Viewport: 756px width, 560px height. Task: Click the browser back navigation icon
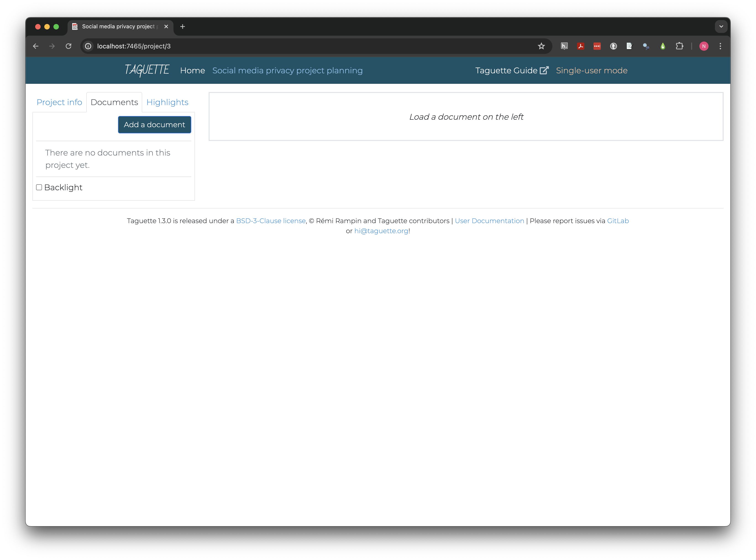(x=37, y=46)
